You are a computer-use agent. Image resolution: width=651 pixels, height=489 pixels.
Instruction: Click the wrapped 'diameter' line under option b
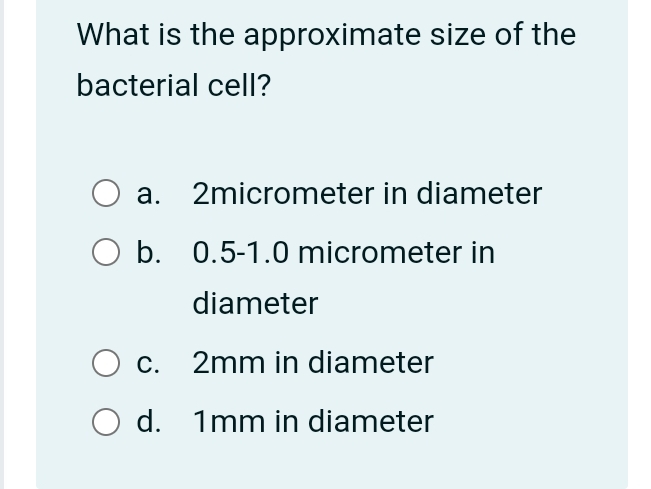(255, 303)
